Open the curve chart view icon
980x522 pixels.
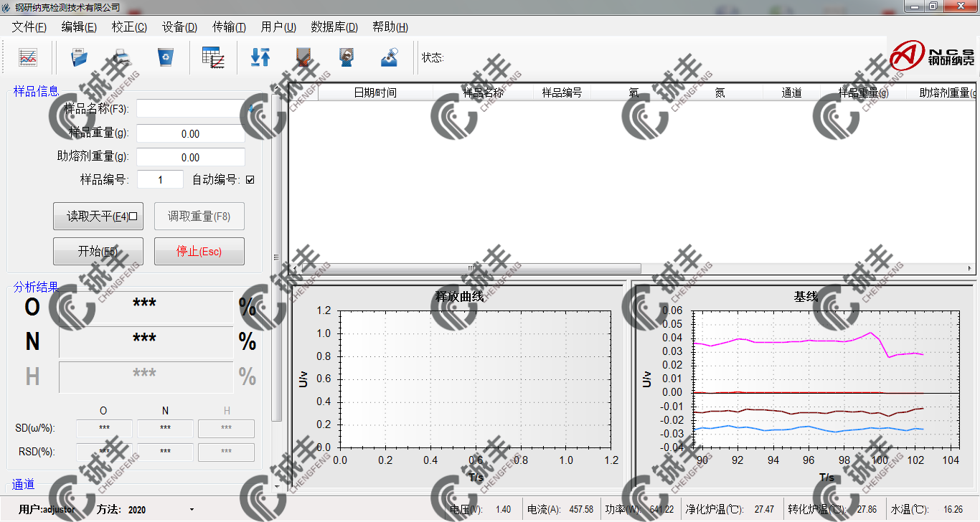pyautogui.click(x=28, y=57)
